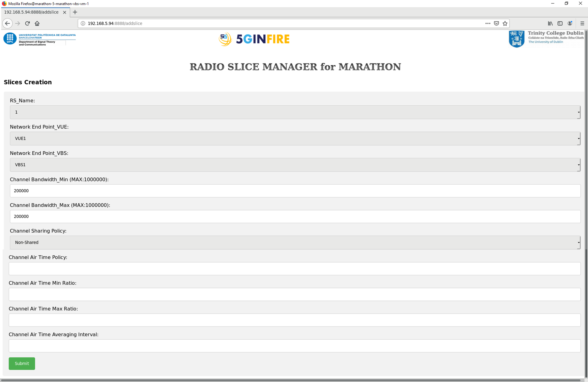
Task: Open Network End Point_VUE dropdown
Action: coord(295,138)
